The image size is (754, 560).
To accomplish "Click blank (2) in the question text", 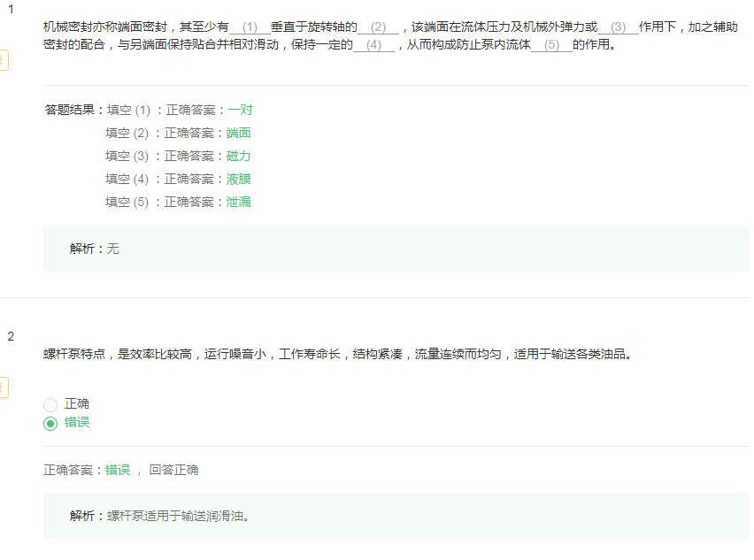I will 379,27.
